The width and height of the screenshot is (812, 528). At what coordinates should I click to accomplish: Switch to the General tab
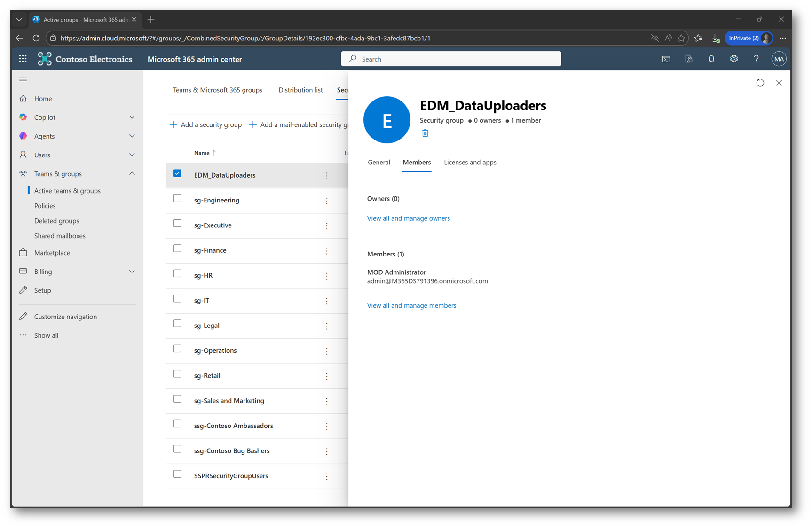(x=378, y=162)
